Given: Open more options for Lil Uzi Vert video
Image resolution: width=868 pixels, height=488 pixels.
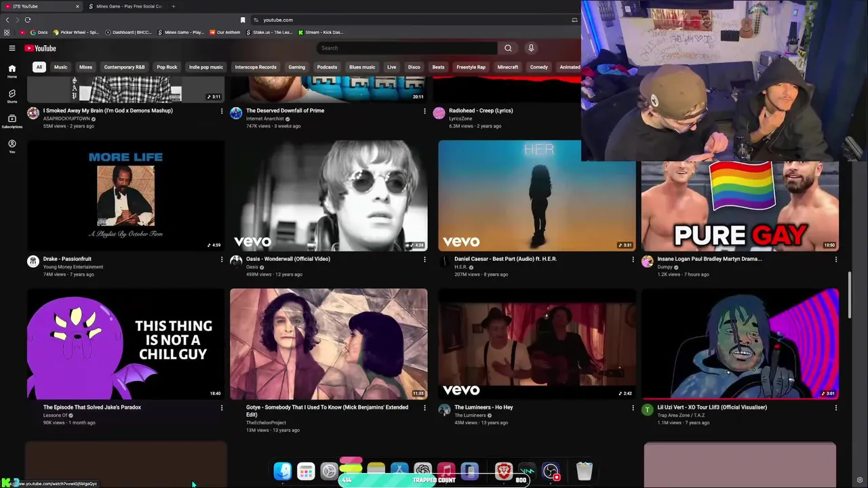Looking at the screenshot, I should click(835, 408).
